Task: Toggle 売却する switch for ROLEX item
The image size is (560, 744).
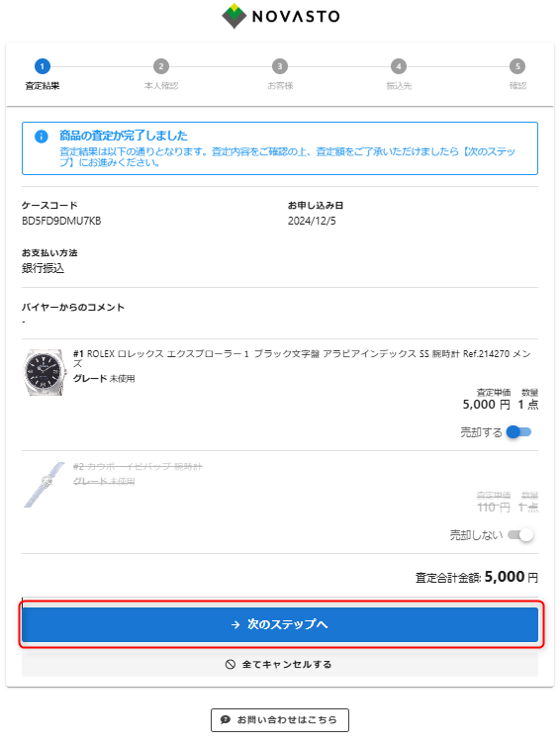Action: pos(518,432)
